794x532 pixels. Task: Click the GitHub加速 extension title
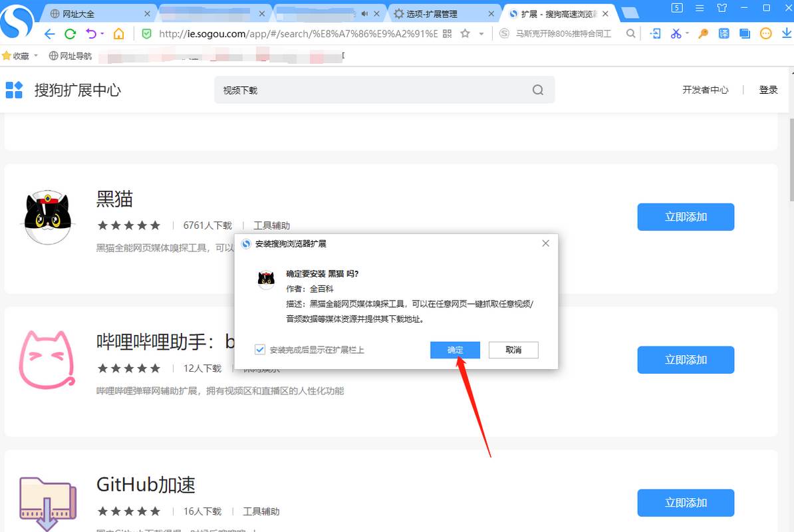146,485
